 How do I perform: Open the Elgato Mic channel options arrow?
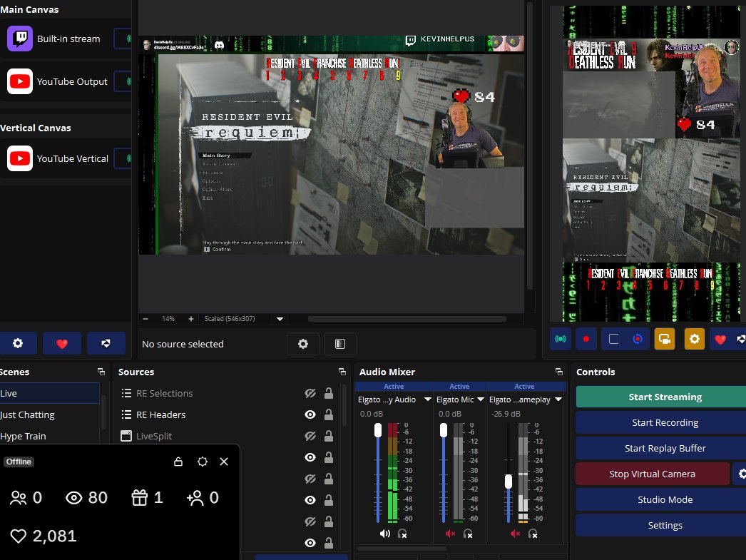pos(481,399)
